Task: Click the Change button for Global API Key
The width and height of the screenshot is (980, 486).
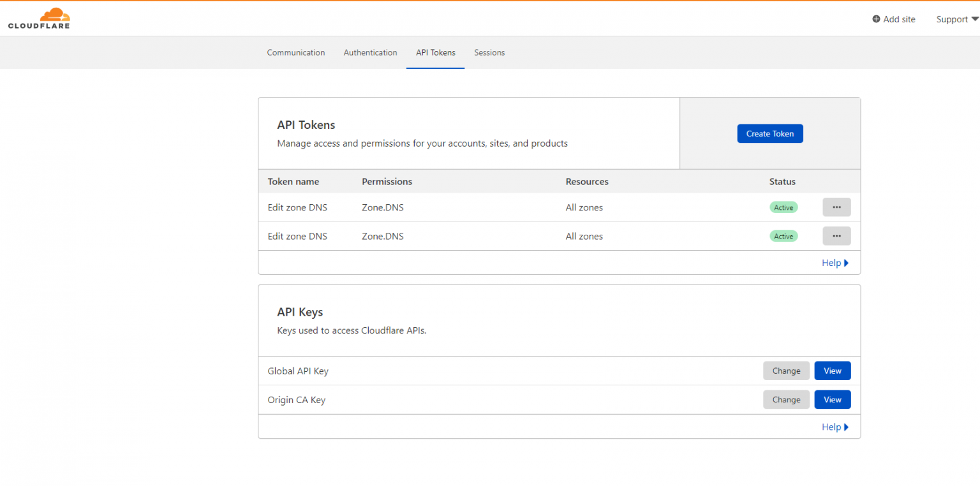Action: click(786, 371)
